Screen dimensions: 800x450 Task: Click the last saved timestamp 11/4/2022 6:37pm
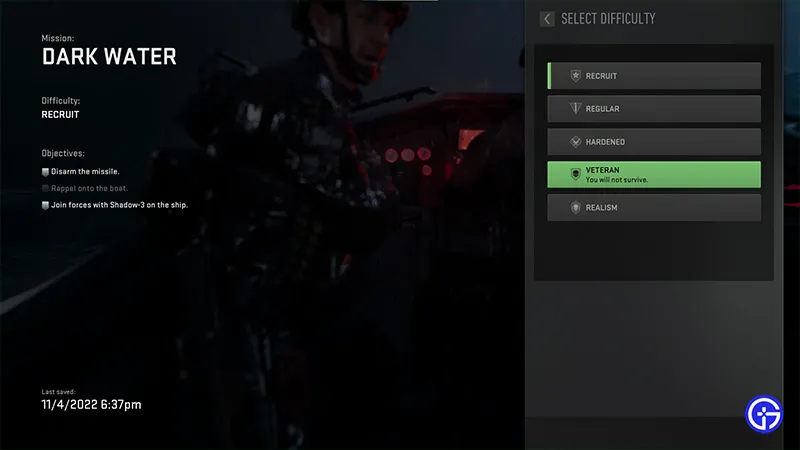[x=91, y=405]
